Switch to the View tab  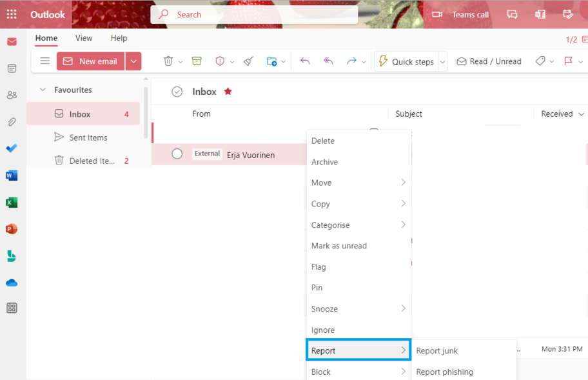click(x=84, y=38)
